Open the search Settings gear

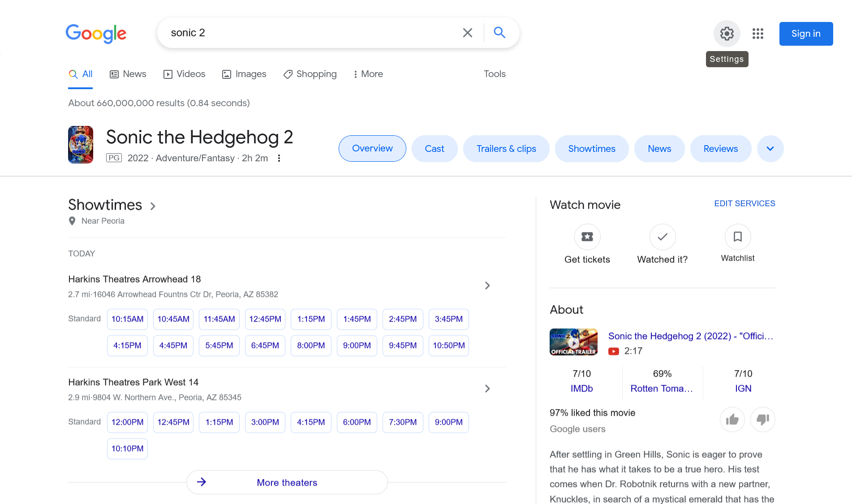tap(727, 34)
